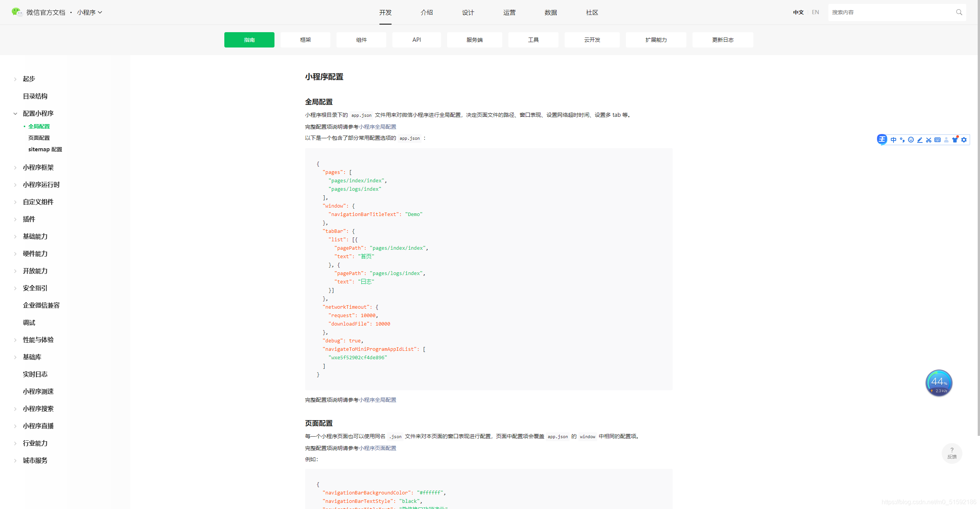Viewport: 980px width, 509px height.
Task: Switch to the 设计 top nav tab
Action: [x=468, y=12]
